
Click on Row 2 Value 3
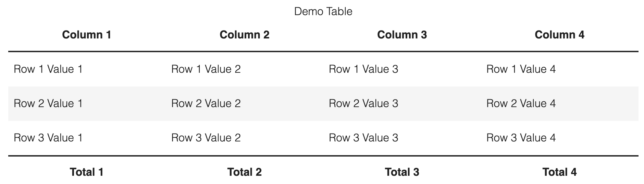tap(363, 104)
